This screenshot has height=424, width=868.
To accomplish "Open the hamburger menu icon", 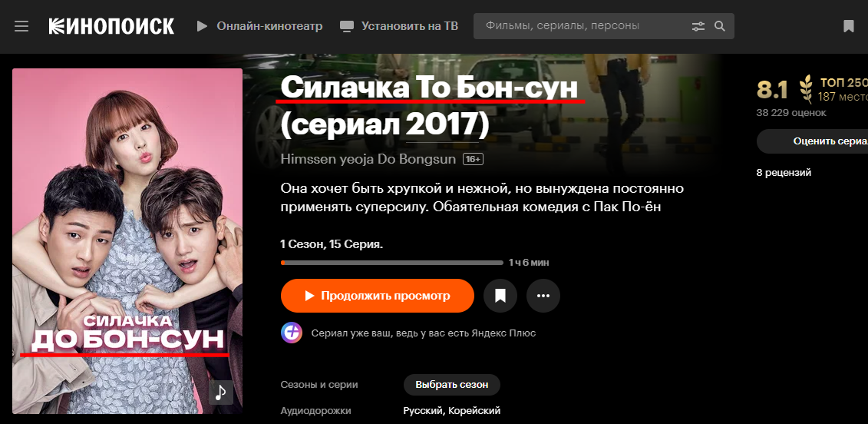I will pos(21,26).
